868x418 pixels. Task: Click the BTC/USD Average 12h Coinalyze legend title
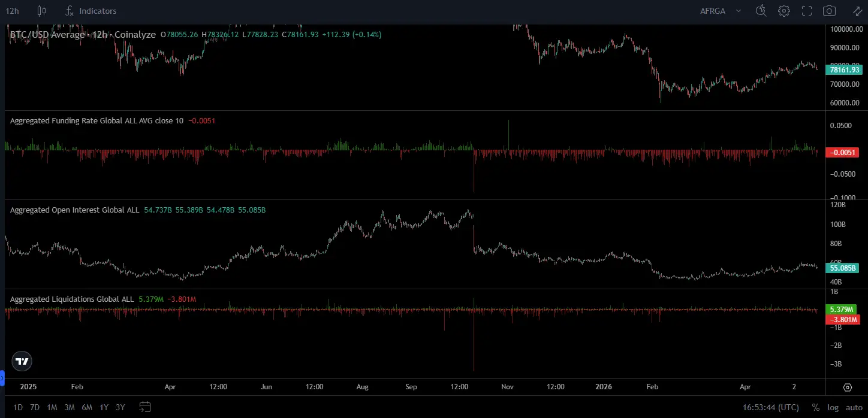tap(84, 35)
